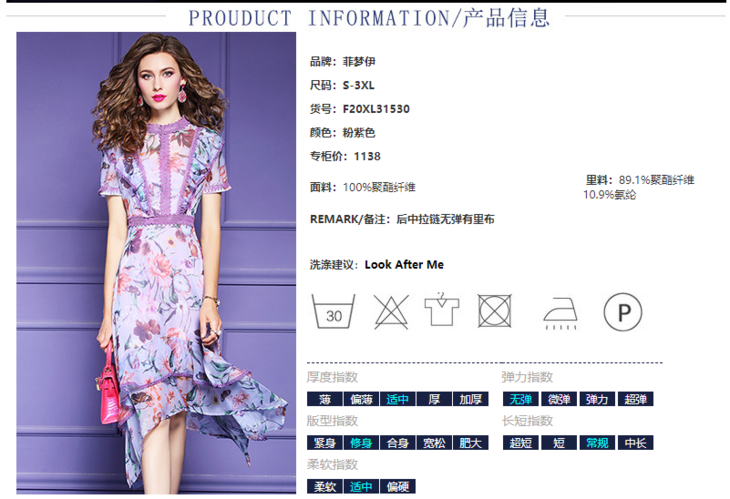This screenshot has height=499, width=730.
Task: Click the remark text 后中拉链无弹有里布
Action: (x=445, y=219)
